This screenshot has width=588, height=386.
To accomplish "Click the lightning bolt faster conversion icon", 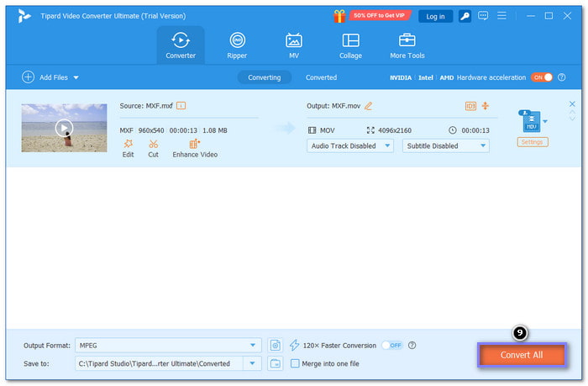I will pos(294,345).
